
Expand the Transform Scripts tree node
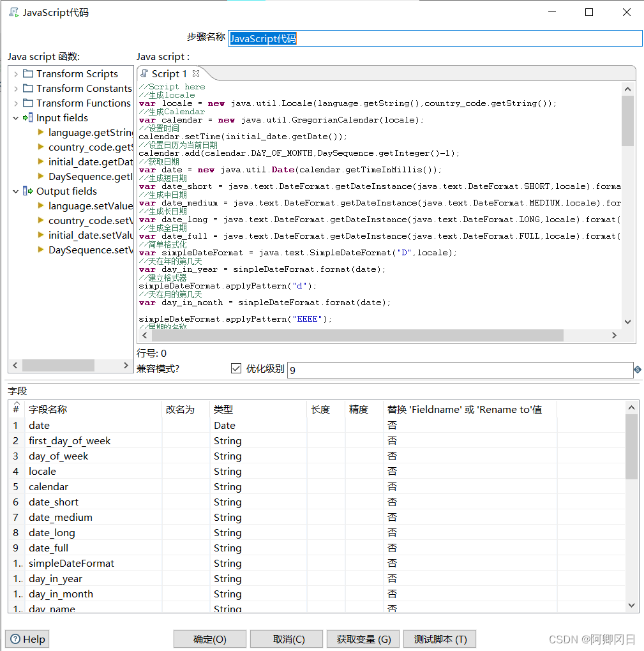(16, 74)
